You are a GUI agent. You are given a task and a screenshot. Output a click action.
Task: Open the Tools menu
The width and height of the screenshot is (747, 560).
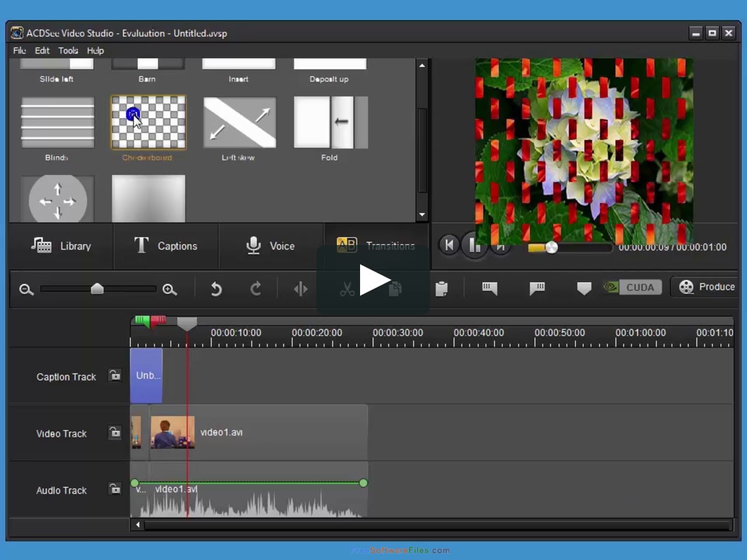coord(68,51)
